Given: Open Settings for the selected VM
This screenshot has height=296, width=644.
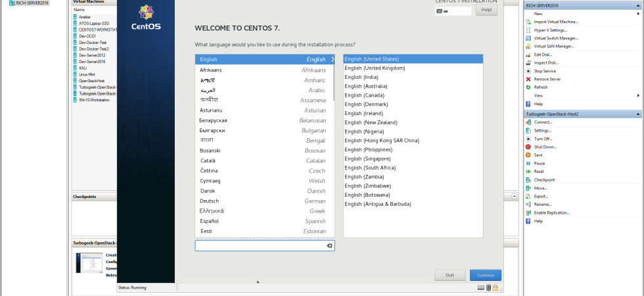Looking at the screenshot, I should [543, 131].
